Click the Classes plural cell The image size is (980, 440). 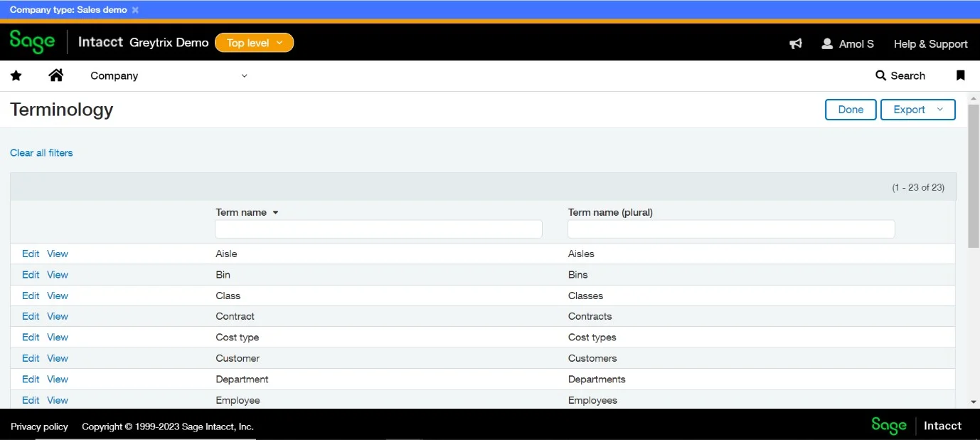pyautogui.click(x=585, y=295)
